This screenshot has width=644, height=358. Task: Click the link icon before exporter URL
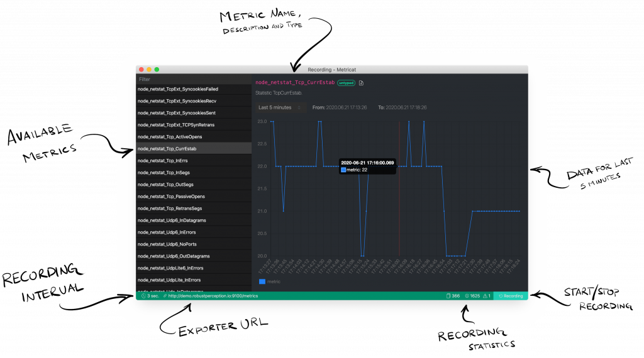(x=165, y=296)
